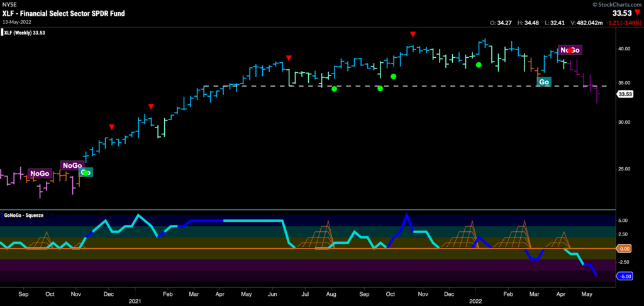Image resolution: width=644 pixels, height=306 pixels.
Task: Click the teal Go label at March 2022
Action: coord(544,82)
